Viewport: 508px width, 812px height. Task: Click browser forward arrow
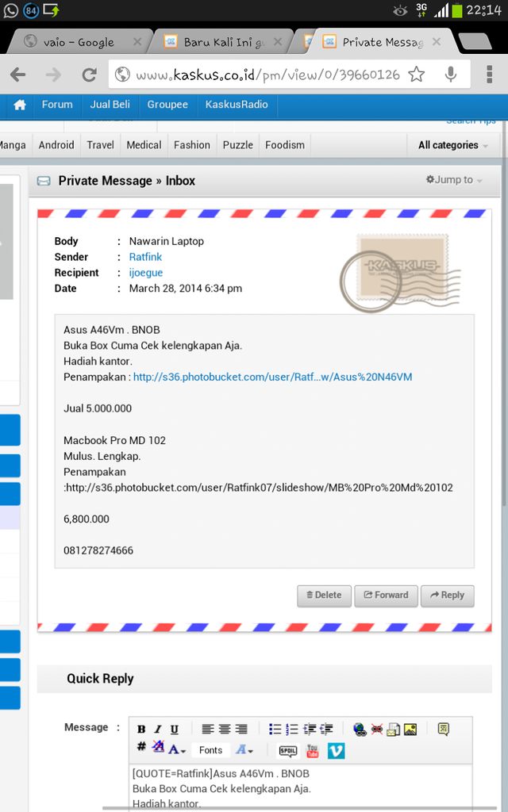53,75
